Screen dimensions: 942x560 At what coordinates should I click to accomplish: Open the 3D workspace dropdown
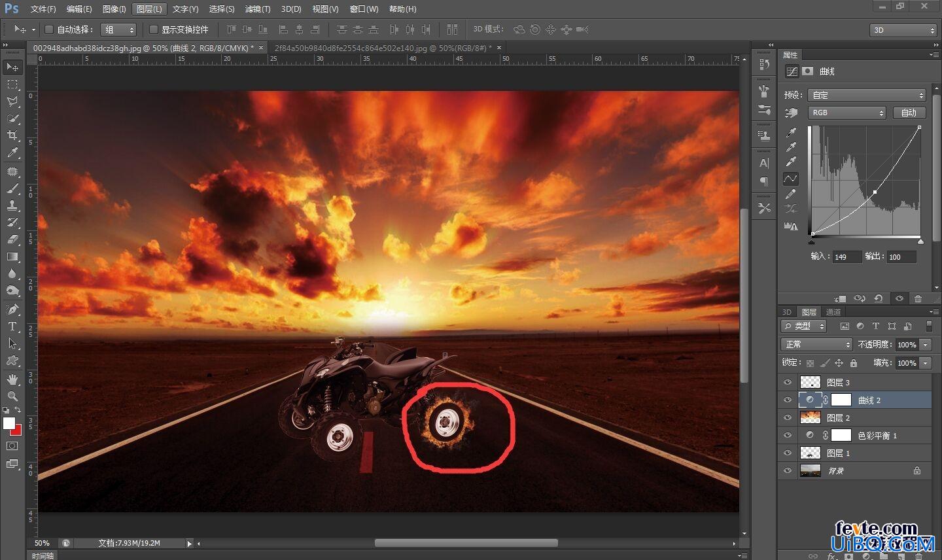point(903,30)
